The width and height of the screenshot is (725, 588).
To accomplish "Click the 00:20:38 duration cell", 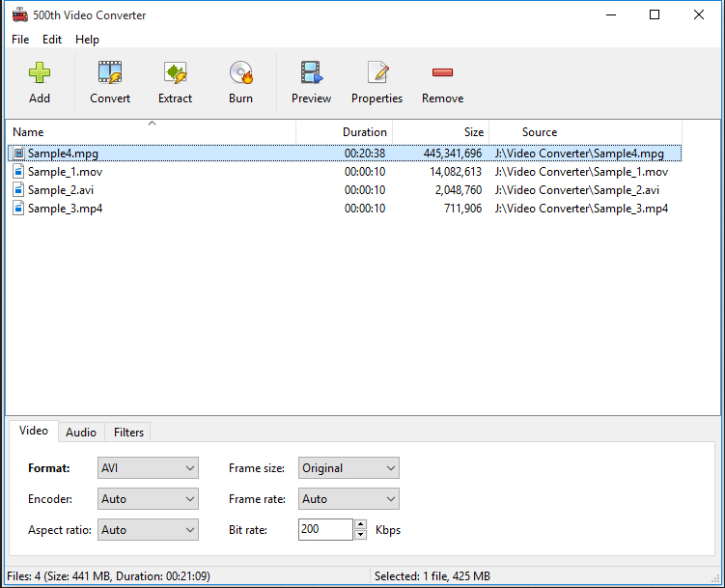I will pos(365,153).
